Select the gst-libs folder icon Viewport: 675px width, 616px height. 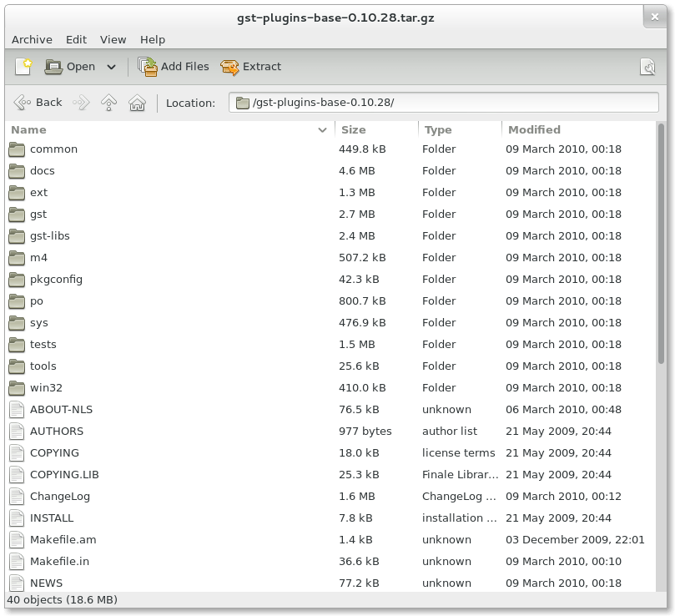pos(17,236)
